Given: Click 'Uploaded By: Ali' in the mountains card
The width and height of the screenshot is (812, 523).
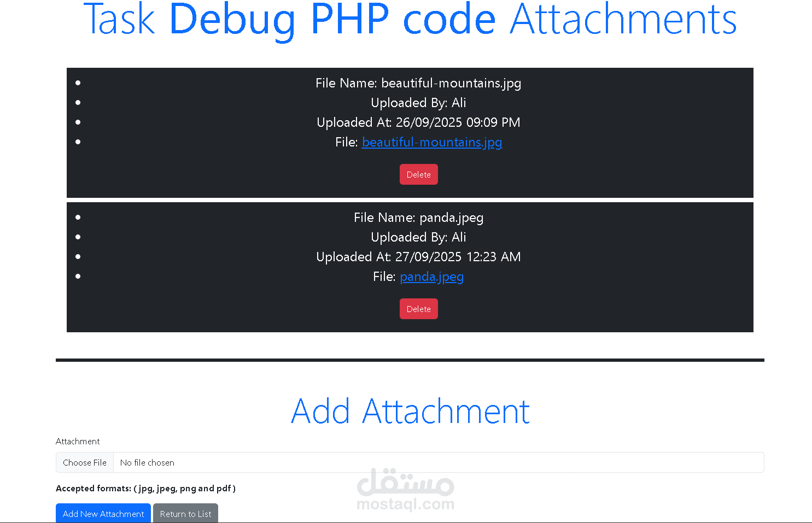Looking at the screenshot, I should tap(418, 103).
